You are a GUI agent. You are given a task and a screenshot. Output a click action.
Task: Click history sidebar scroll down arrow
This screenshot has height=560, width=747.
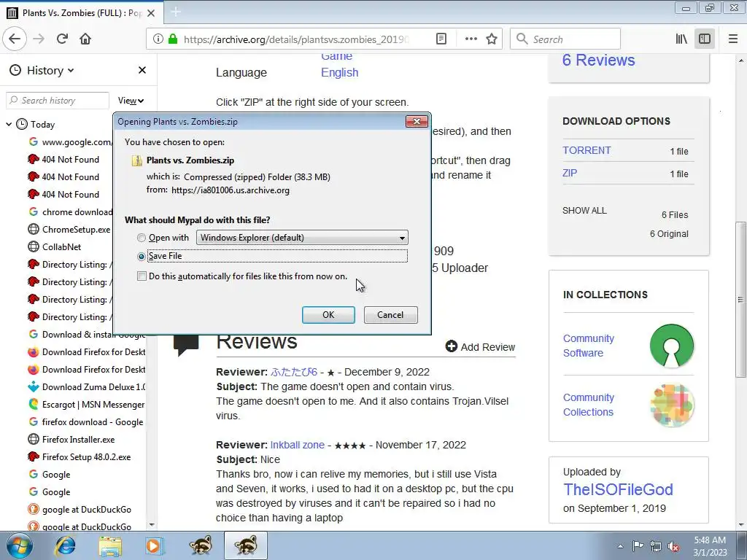point(152,525)
